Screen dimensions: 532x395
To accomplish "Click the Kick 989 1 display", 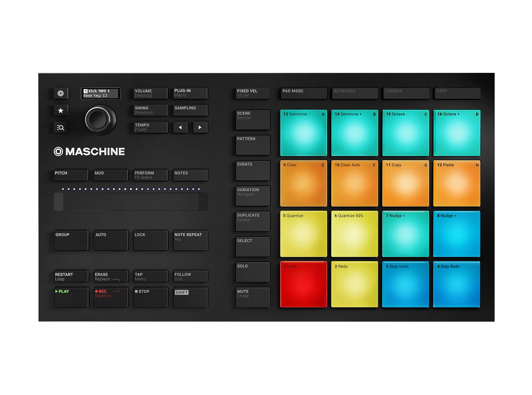I will pos(100,93).
